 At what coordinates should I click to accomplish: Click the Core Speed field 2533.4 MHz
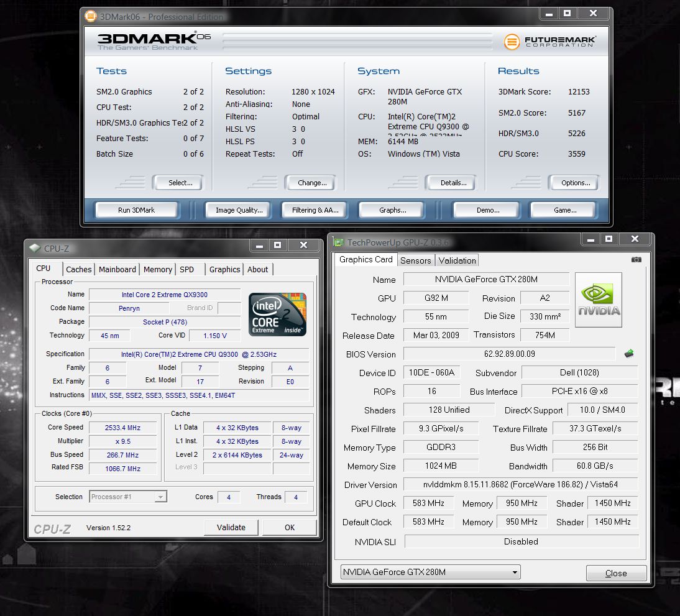[122, 428]
